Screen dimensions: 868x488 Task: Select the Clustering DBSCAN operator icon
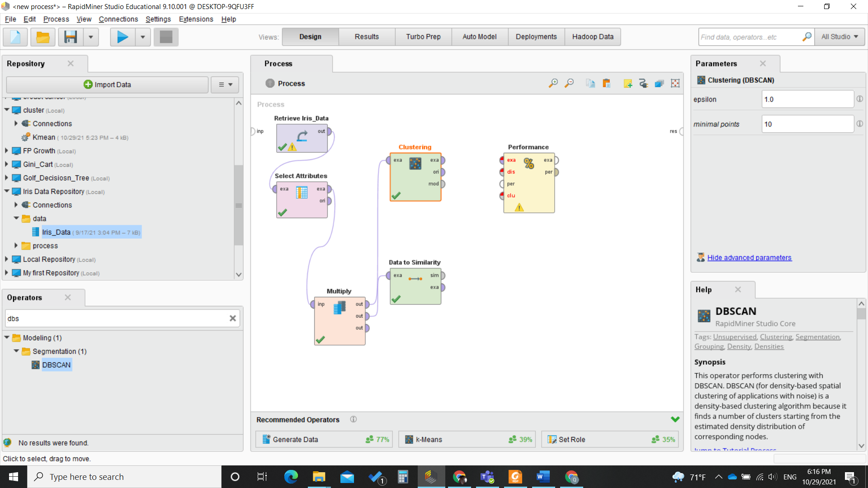pyautogui.click(x=415, y=164)
